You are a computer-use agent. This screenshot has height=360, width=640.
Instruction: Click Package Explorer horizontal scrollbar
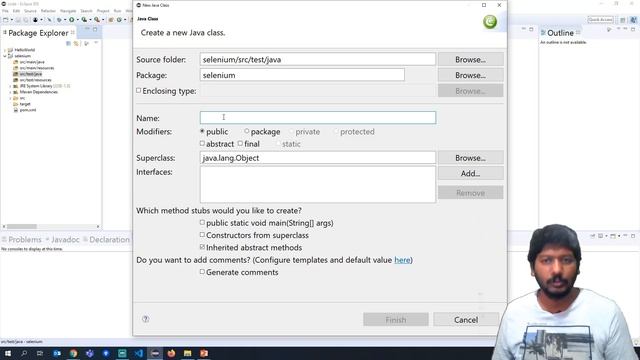[22, 227]
